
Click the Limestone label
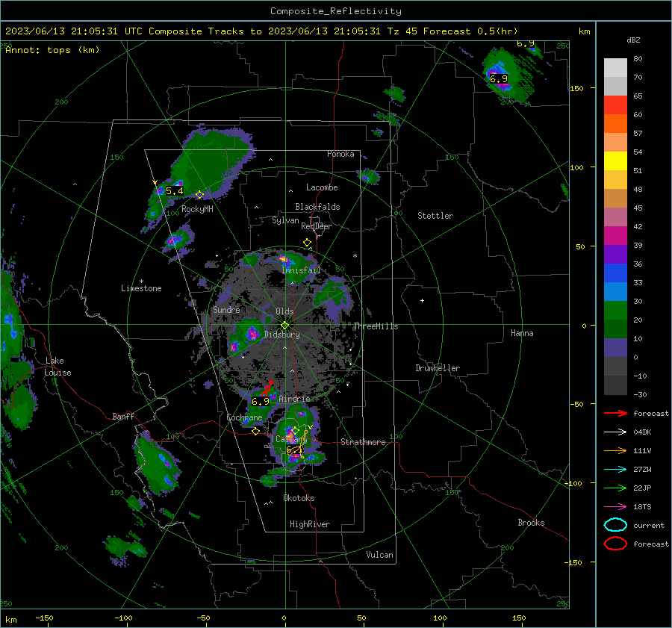pos(141,288)
